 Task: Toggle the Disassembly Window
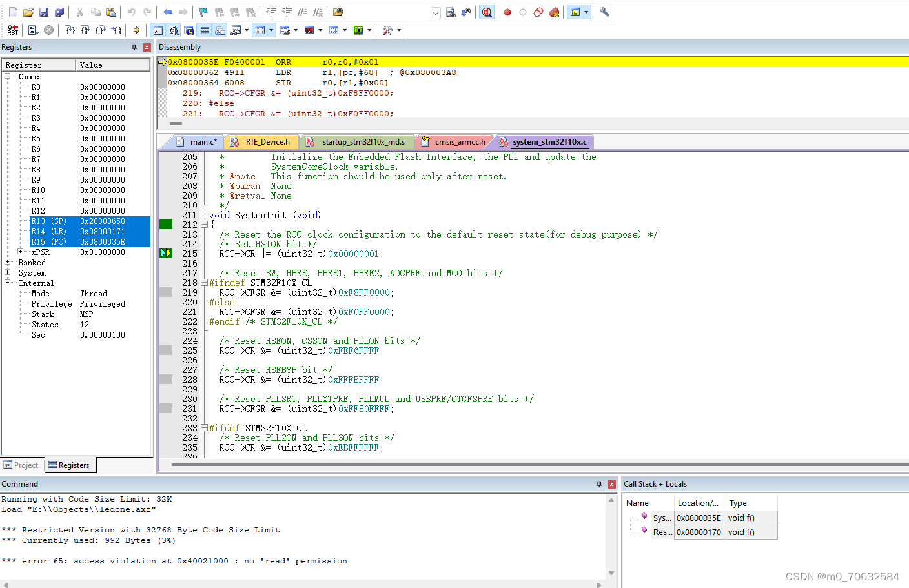click(x=173, y=30)
